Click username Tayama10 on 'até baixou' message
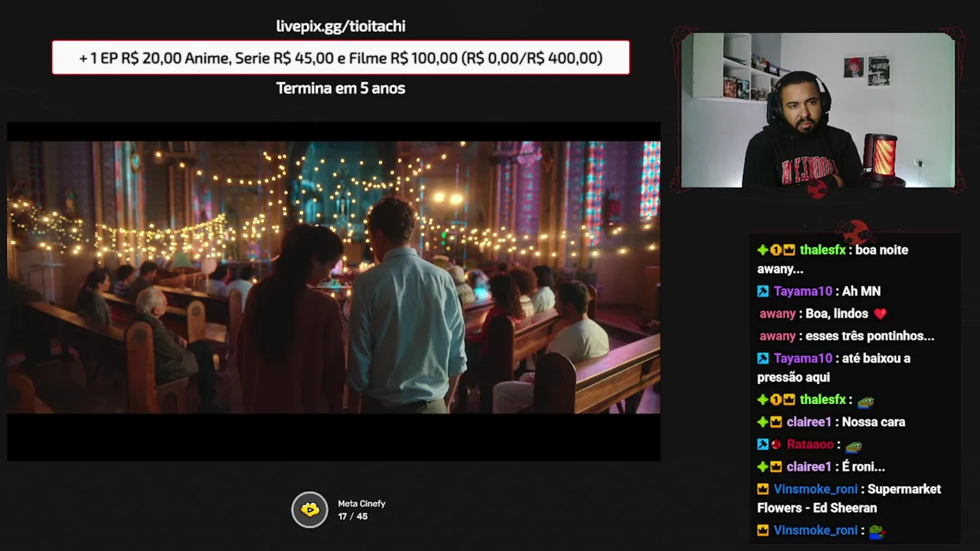The width and height of the screenshot is (980, 551). point(802,358)
